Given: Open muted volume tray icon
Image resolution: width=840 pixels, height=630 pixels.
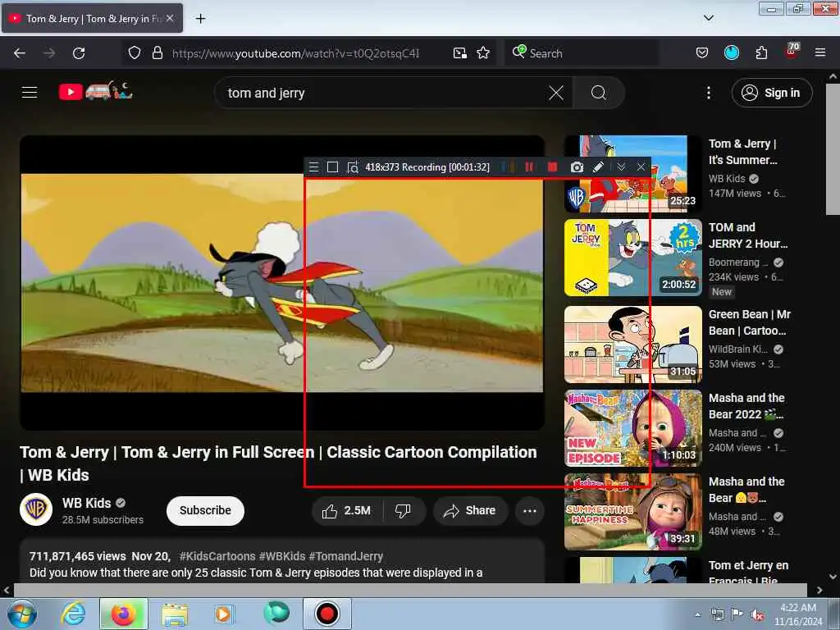Looking at the screenshot, I should pyautogui.click(x=757, y=614).
